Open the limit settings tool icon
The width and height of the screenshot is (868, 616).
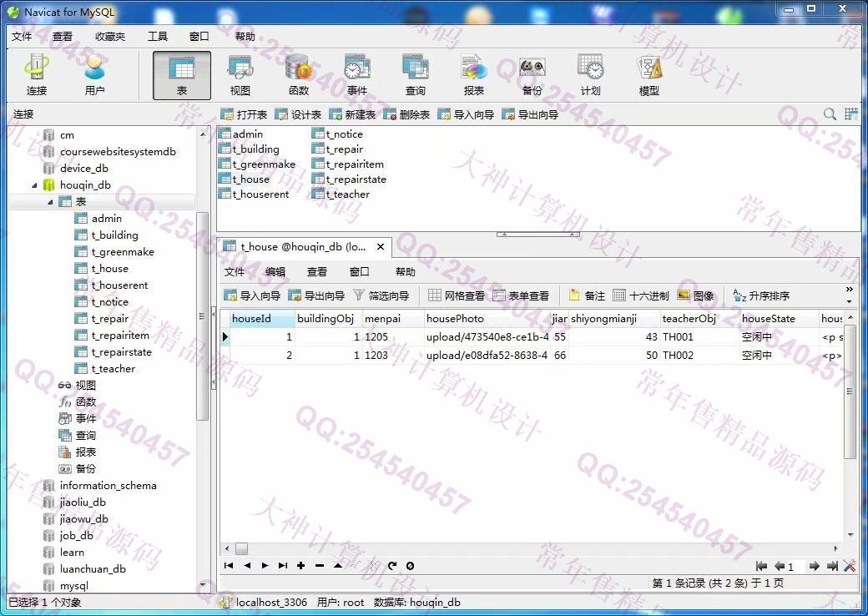(x=850, y=566)
